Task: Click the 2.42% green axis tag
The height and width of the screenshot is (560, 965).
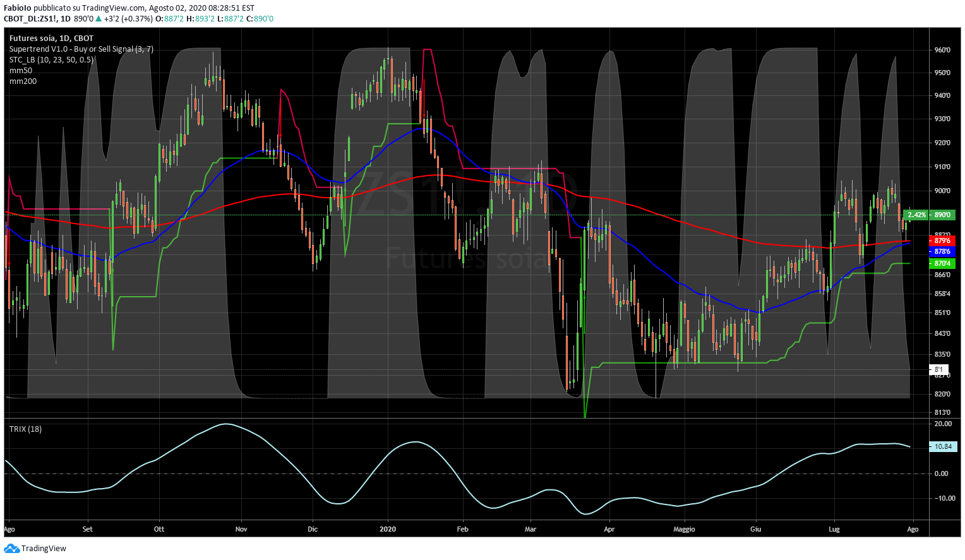Action: pyautogui.click(x=916, y=215)
